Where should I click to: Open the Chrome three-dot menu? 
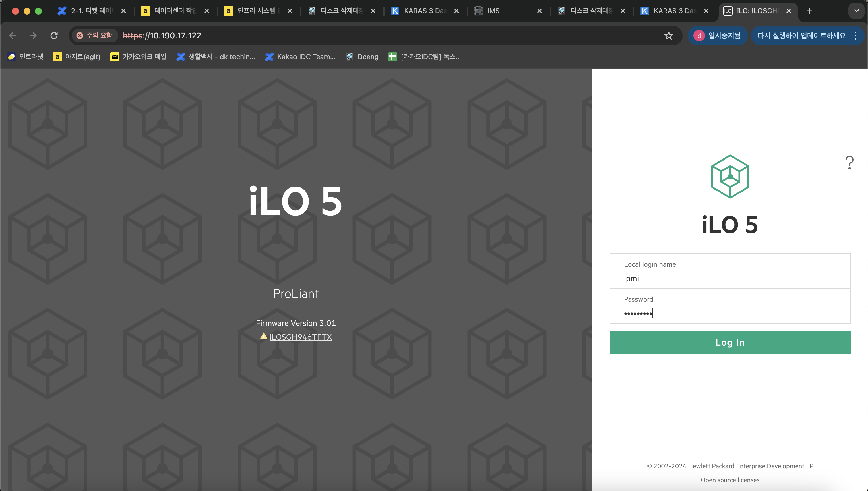point(855,35)
